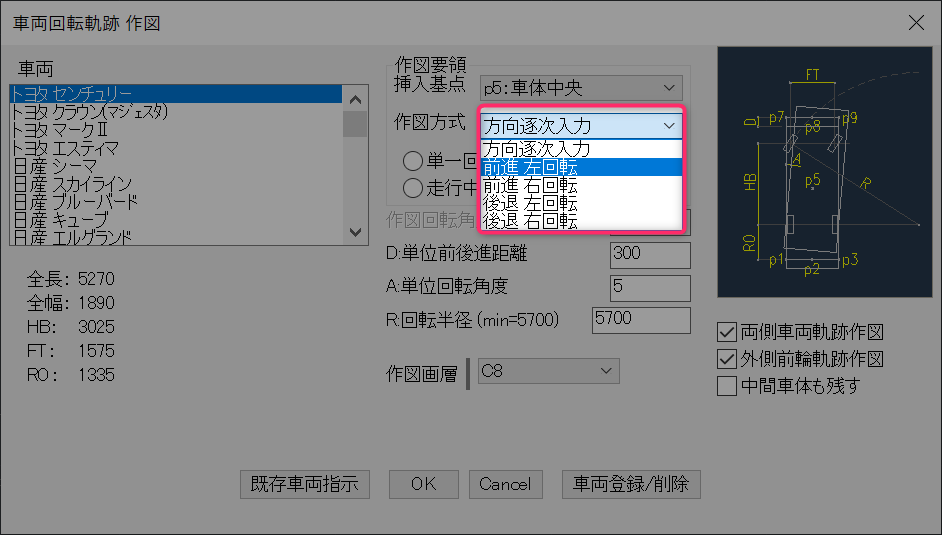Select 日産 シーマ in vehicle list
942x535 pixels.
pos(176,166)
